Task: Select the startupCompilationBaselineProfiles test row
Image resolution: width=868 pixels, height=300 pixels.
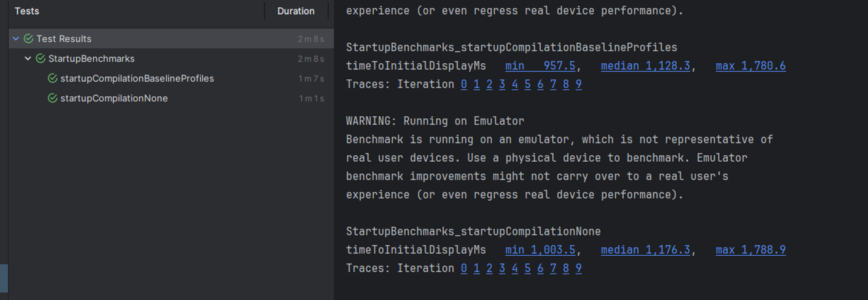Action: coord(137,78)
